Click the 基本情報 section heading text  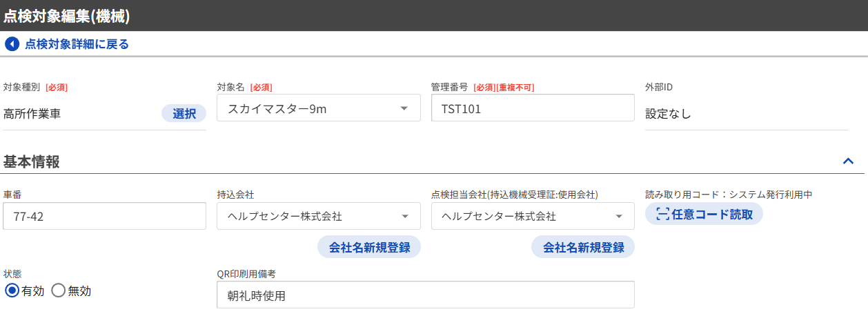(32, 162)
